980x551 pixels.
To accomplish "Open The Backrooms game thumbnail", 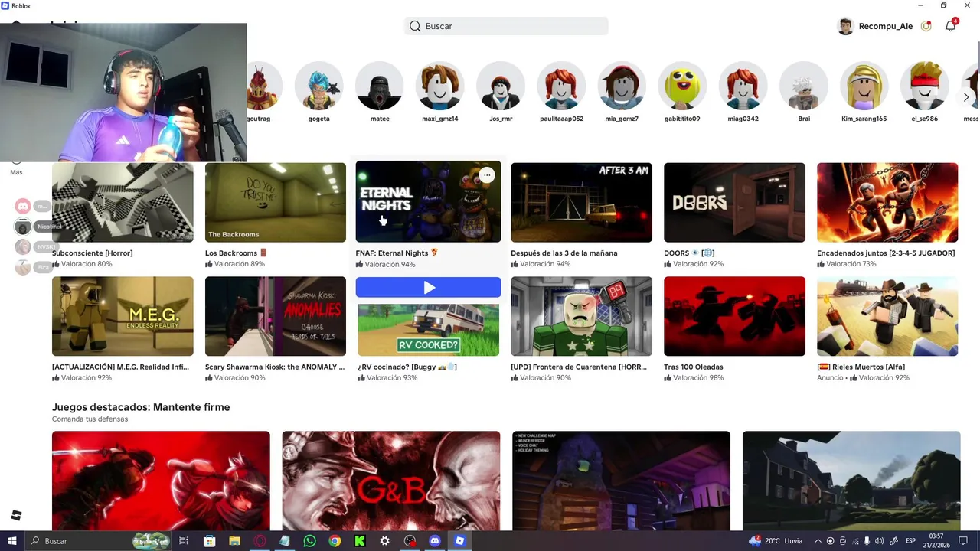I will 276,202.
